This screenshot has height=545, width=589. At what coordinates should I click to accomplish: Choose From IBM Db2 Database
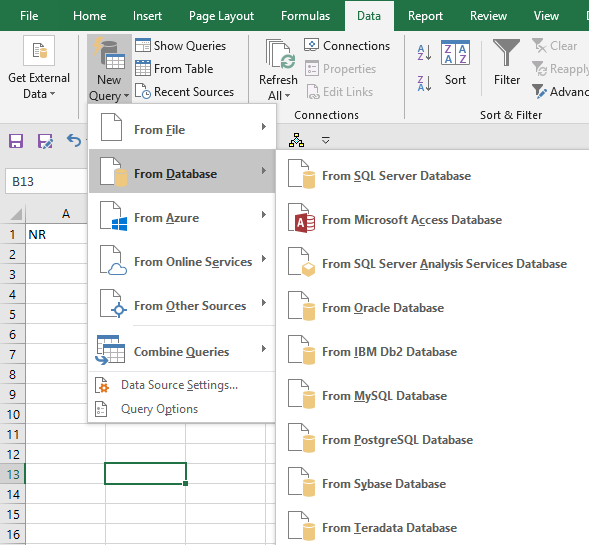tap(433, 349)
